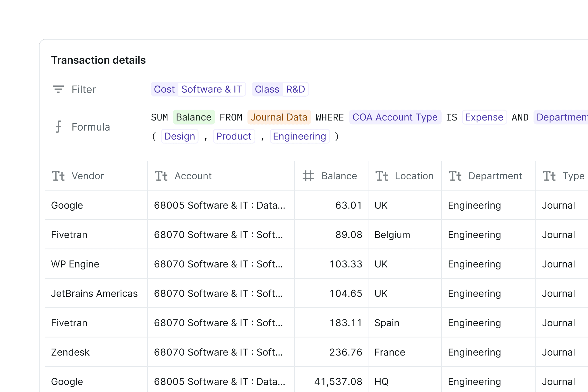Screen dimensions: 588x392
Task: Sort by the Balance column header
Action: pyautogui.click(x=331, y=176)
